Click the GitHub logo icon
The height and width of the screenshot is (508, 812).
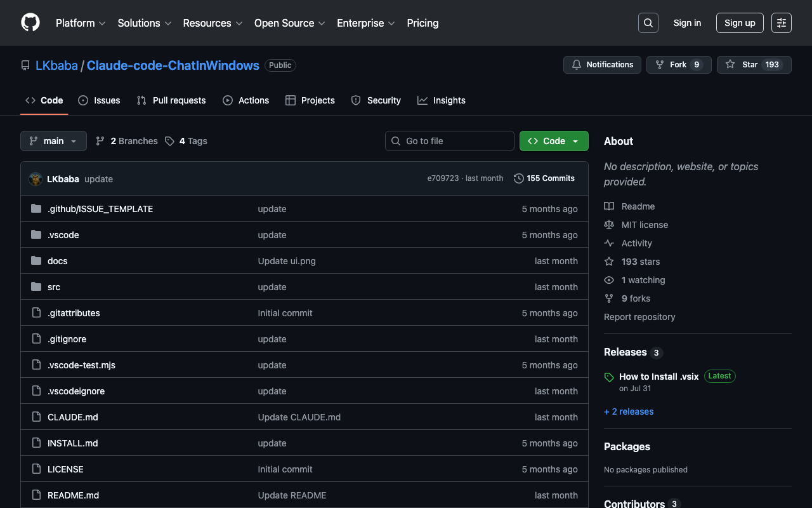(30, 23)
